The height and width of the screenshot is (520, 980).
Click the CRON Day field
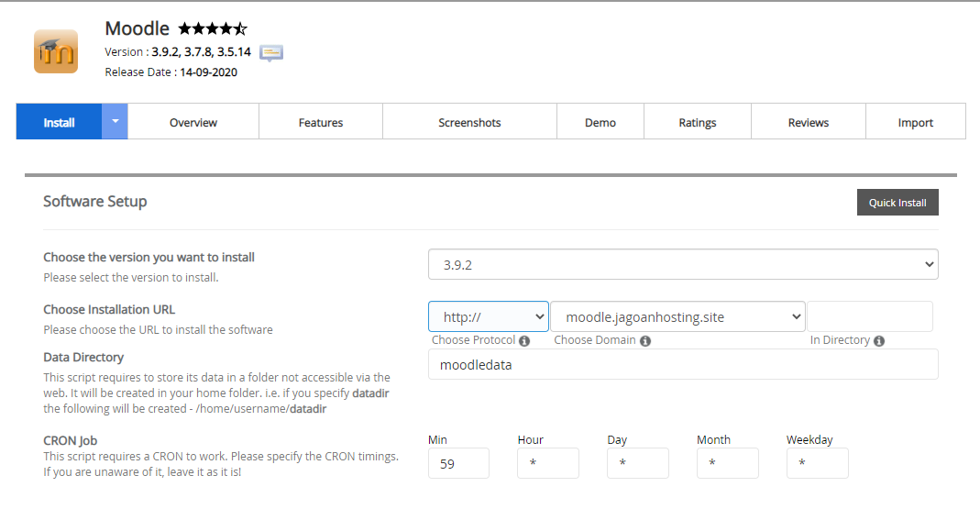pos(638,463)
